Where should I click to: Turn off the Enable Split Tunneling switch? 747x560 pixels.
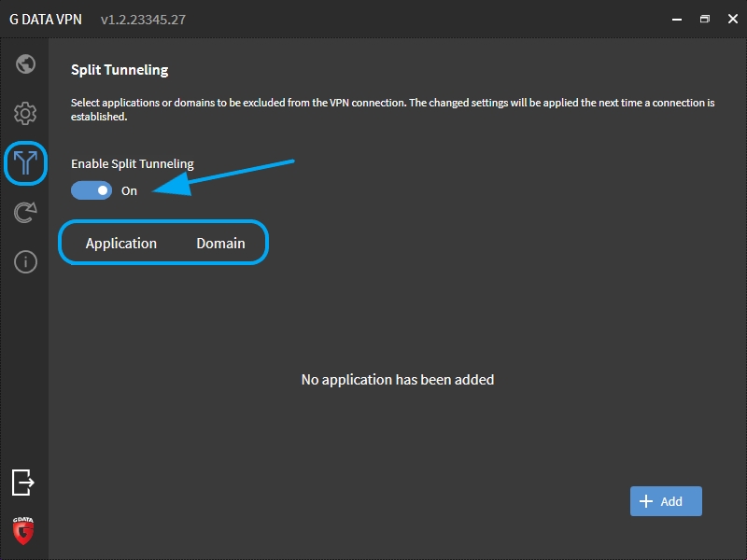(x=92, y=190)
